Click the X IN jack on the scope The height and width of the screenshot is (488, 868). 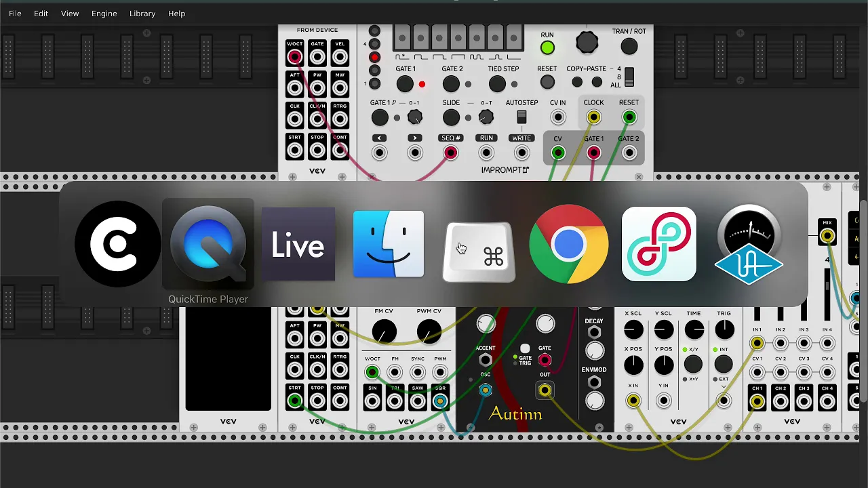(633, 401)
